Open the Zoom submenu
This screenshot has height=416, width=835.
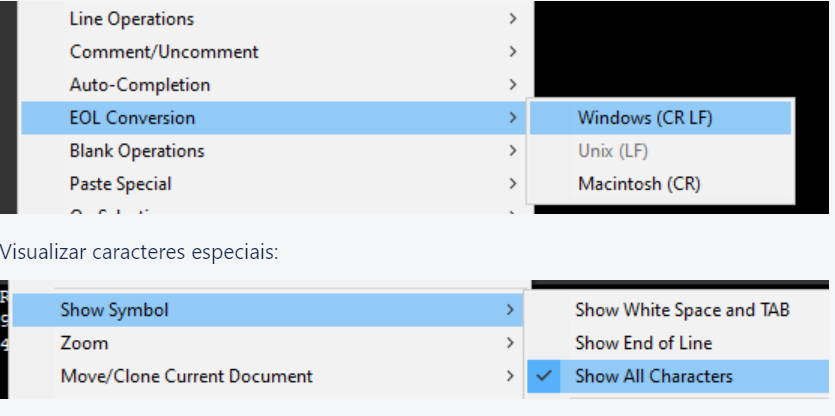(x=84, y=343)
